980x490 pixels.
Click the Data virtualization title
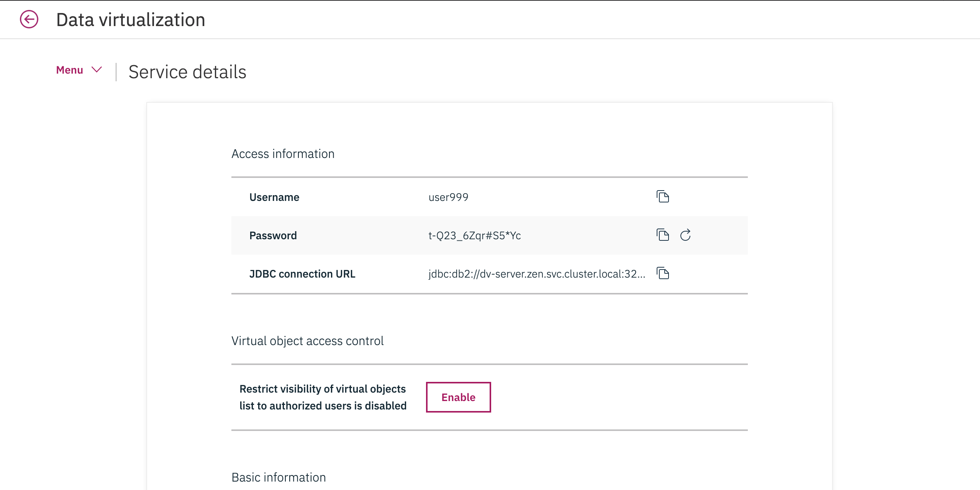[x=131, y=20]
